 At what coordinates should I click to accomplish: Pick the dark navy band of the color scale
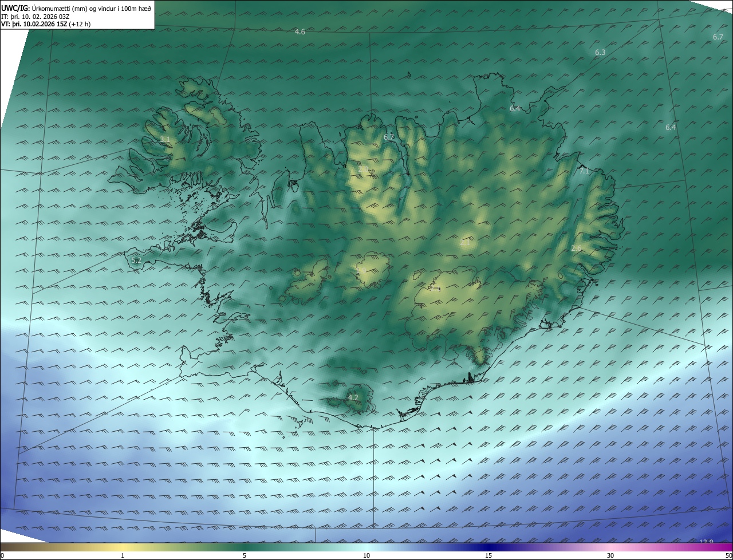tap(488, 547)
